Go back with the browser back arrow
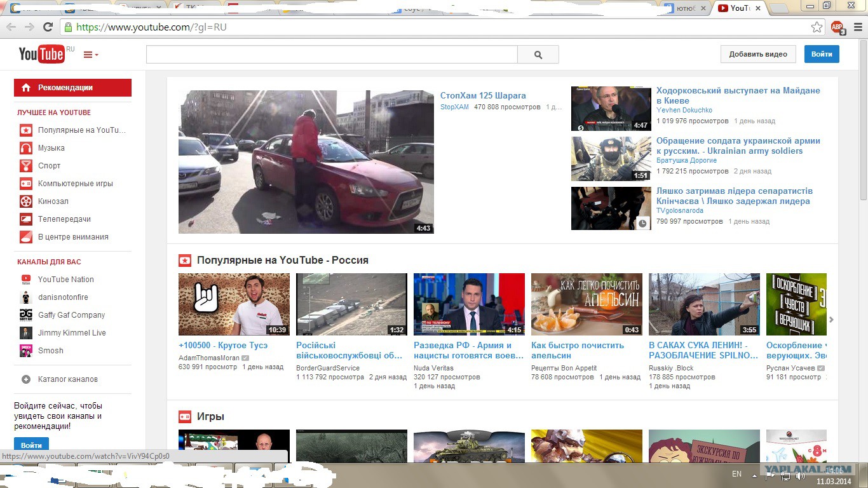The height and width of the screenshot is (488, 868). tap(11, 27)
